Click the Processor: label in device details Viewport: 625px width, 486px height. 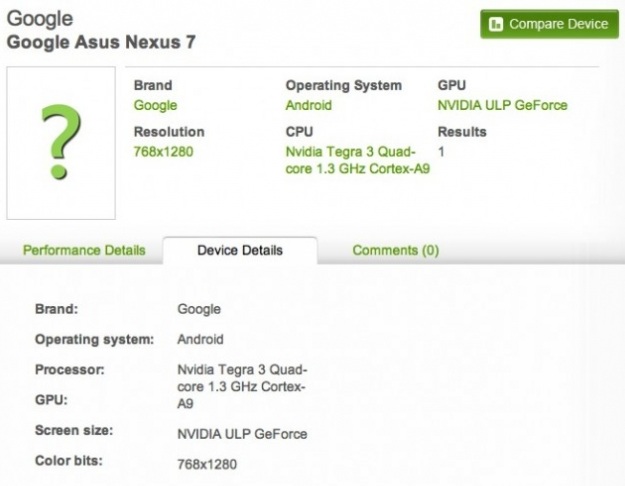point(70,369)
